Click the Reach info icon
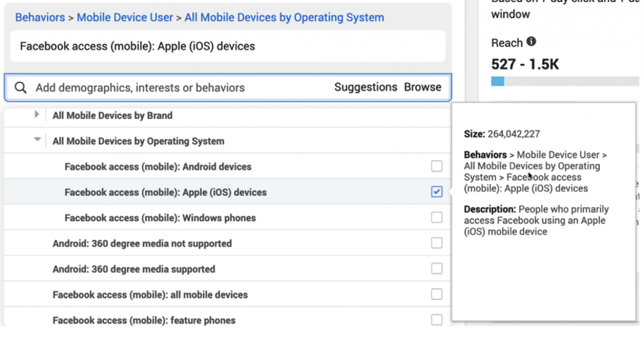 (531, 41)
